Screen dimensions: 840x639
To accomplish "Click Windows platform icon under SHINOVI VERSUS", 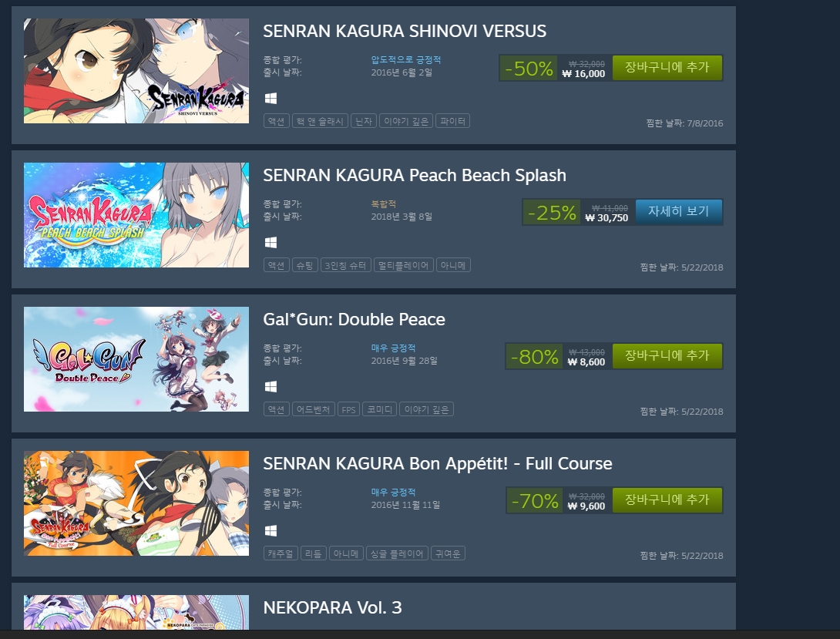I will tap(270, 99).
